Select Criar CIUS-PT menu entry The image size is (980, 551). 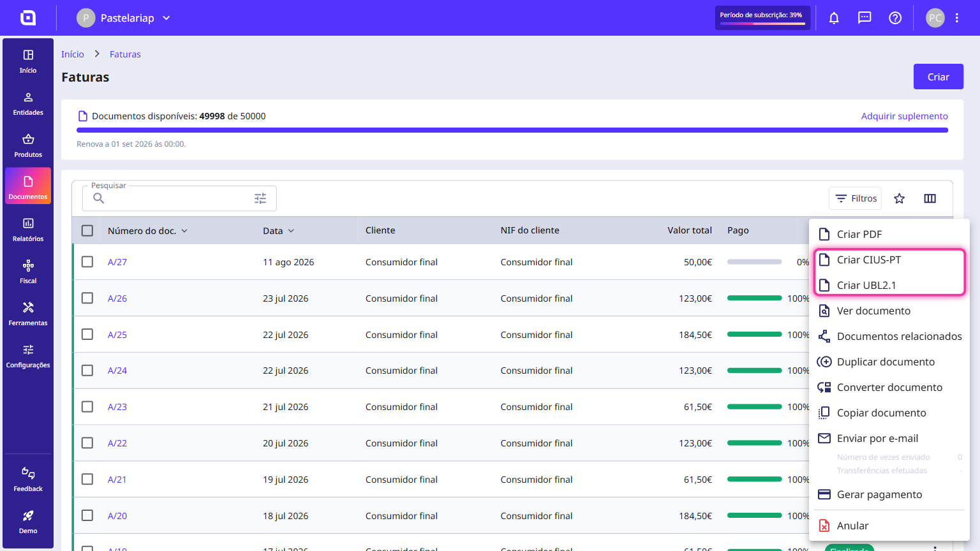889,260
